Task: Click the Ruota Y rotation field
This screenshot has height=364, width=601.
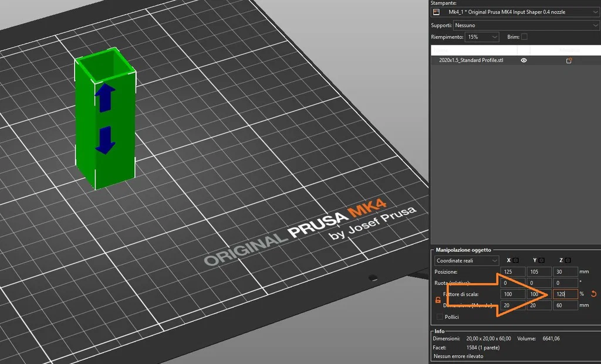Action: pyautogui.click(x=539, y=283)
